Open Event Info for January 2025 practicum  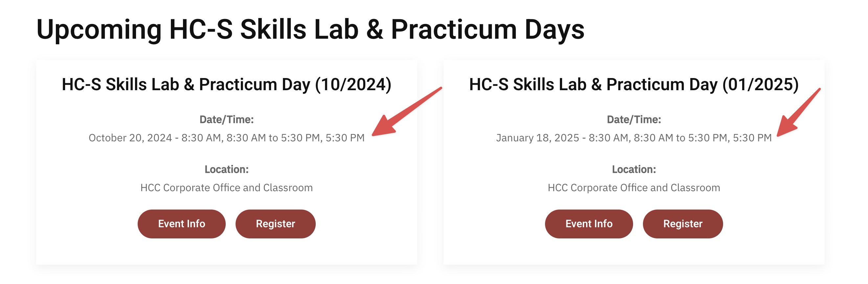click(x=589, y=224)
